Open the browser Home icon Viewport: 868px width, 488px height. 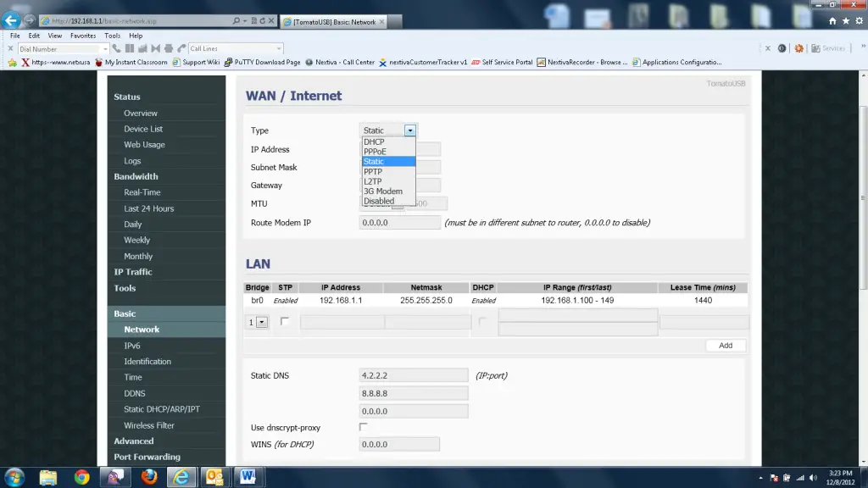click(x=832, y=21)
